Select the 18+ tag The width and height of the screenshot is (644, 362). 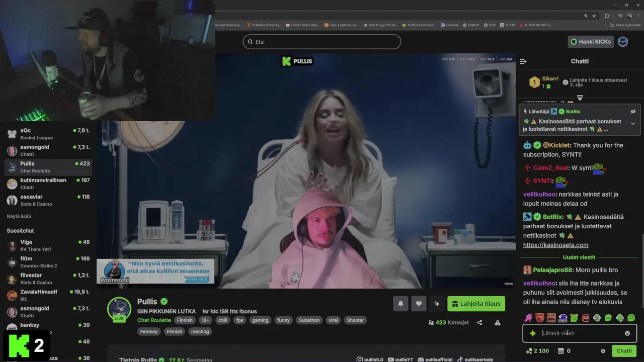pyautogui.click(x=205, y=320)
